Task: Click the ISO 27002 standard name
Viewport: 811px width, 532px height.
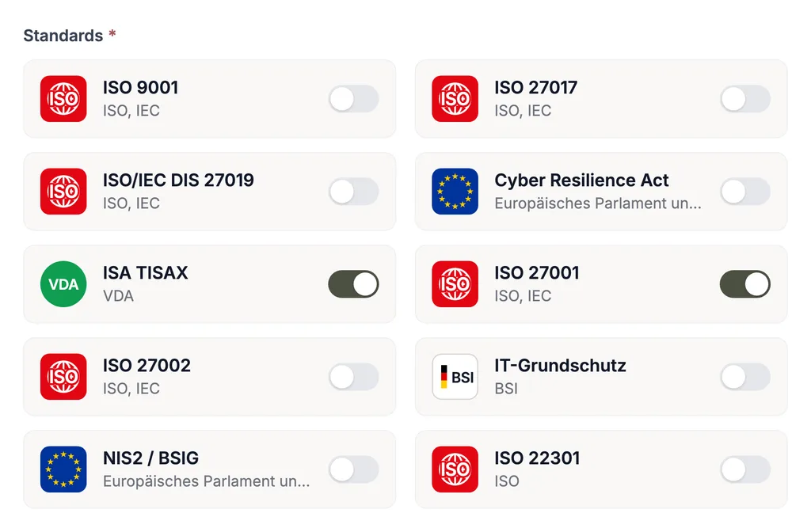Action: 147,366
